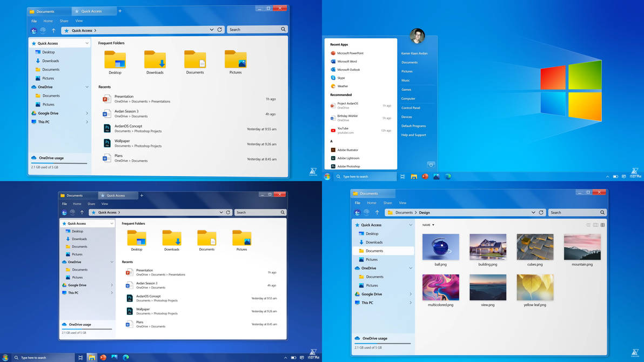This screenshot has width=644, height=362.
Task: Open recommended YouTube entry in Start menu
Action: pyautogui.click(x=360, y=130)
